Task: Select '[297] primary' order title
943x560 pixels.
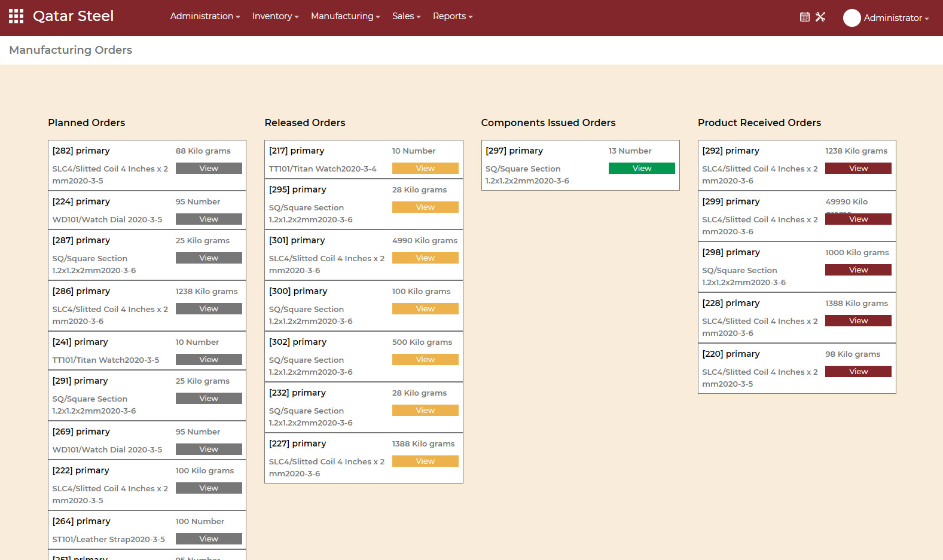Action: [514, 151]
